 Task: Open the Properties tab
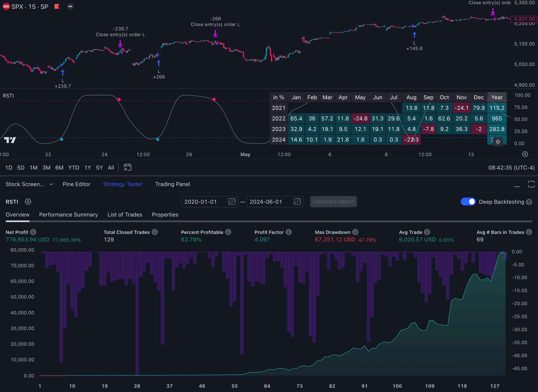click(165, 215)
